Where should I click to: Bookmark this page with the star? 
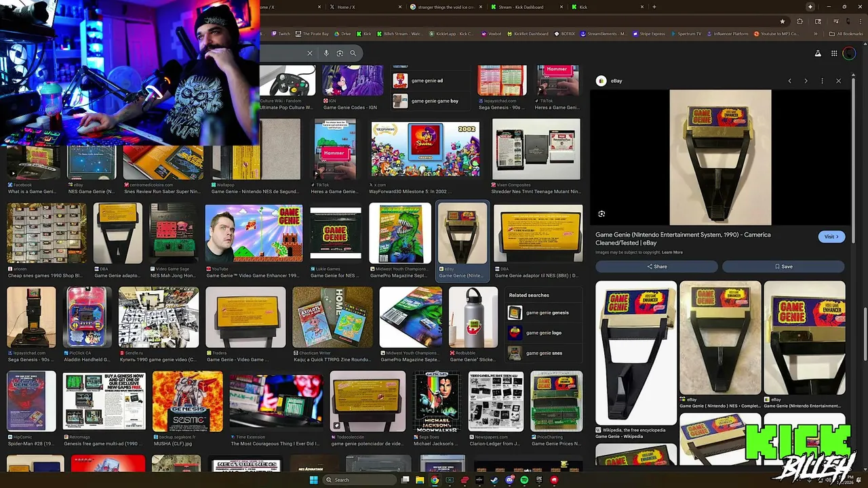(x=783, y=21)
